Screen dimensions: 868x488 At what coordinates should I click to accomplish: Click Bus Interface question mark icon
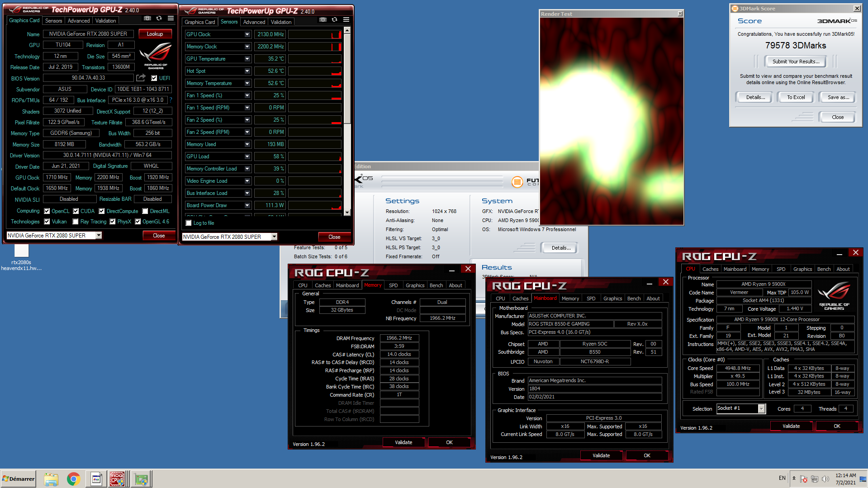click(x=171, y=100)
